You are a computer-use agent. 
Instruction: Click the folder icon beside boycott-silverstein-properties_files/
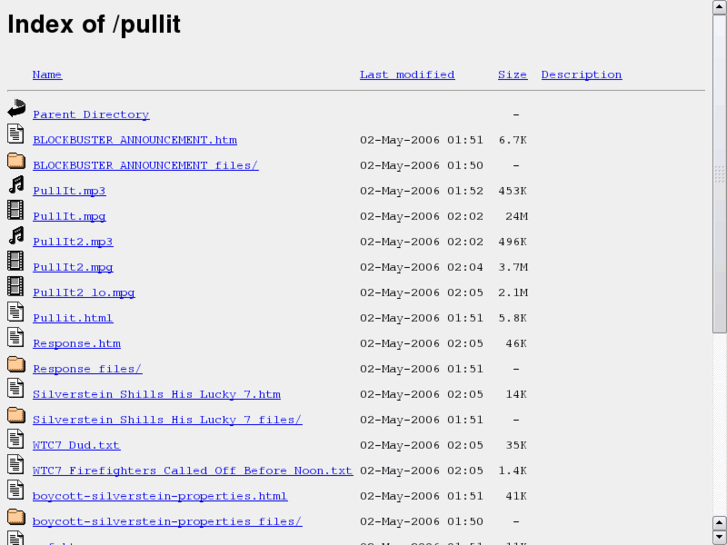pyautogui.click(x=16, y=517)
